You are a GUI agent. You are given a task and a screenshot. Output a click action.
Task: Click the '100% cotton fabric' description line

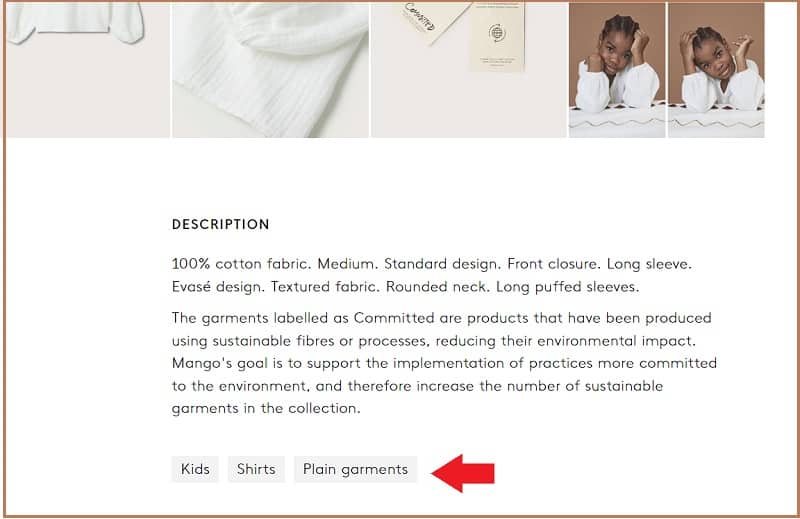[432, 264]
